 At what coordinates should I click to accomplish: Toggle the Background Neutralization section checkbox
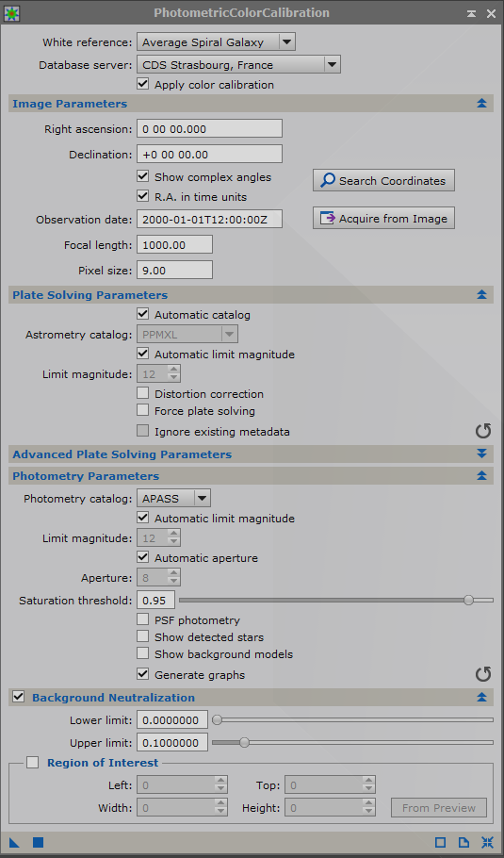point(19,697)
